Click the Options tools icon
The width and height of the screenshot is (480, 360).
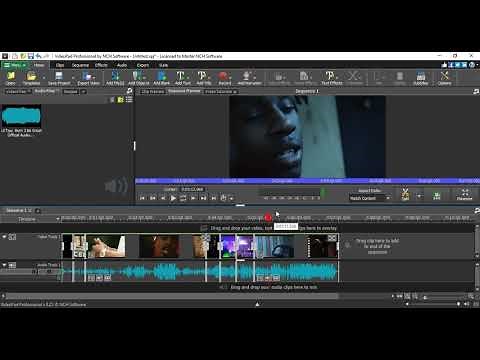point(445,78)
